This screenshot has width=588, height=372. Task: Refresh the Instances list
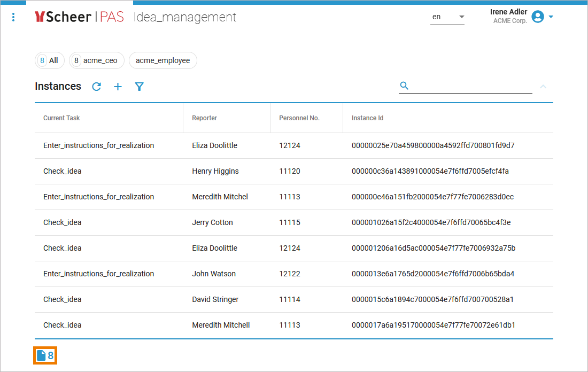(96, 87)
